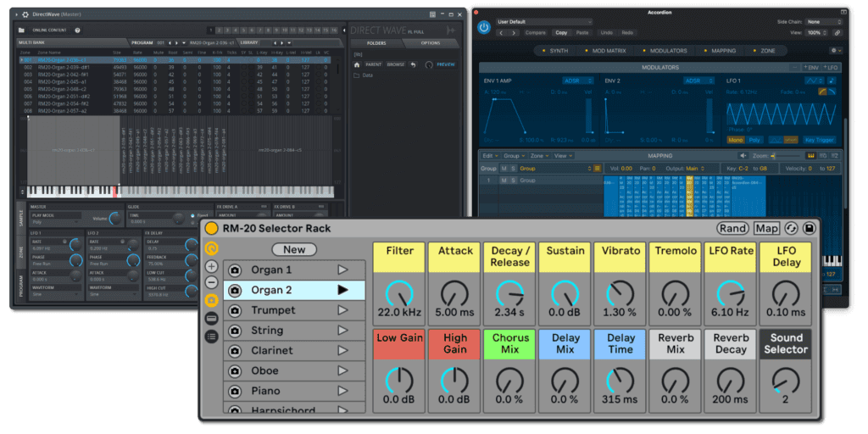Click the Sound Selector macro knob
868x434 pixels.
pos(786,381)
